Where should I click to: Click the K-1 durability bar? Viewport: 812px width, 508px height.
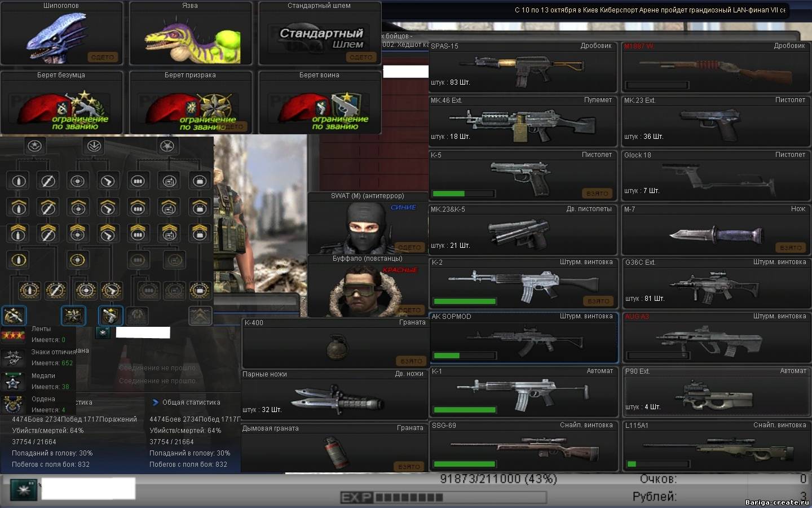coord(464,410)
